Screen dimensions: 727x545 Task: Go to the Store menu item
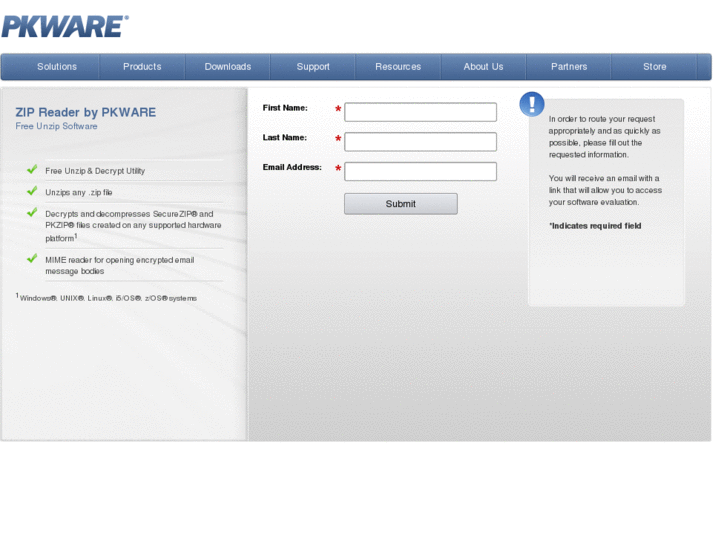point(654,67)
